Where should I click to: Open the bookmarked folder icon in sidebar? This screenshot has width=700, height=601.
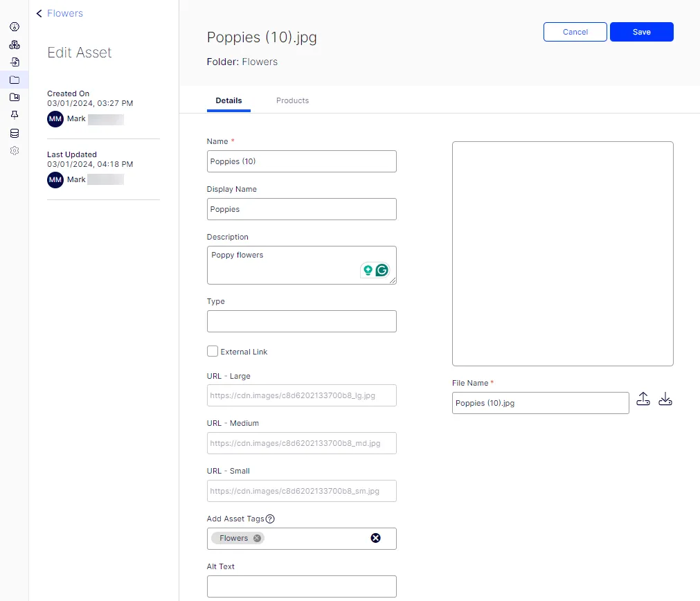[x=15, y=98]
